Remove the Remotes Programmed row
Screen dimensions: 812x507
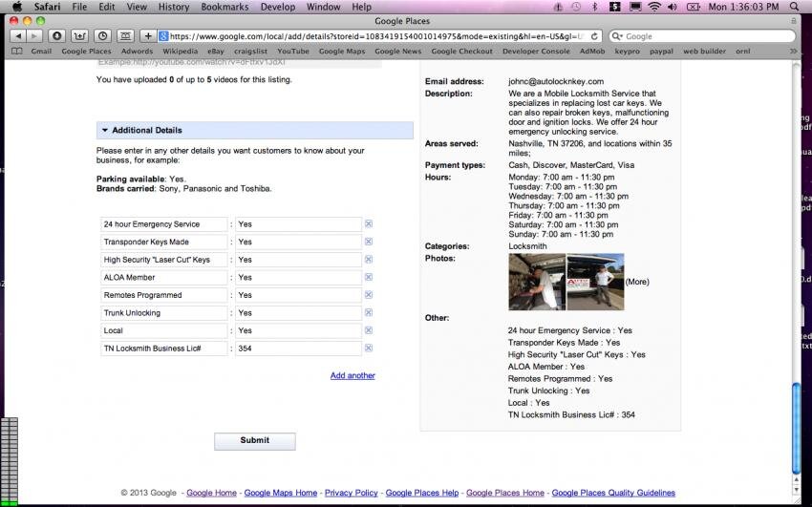[x=369, y=295]
